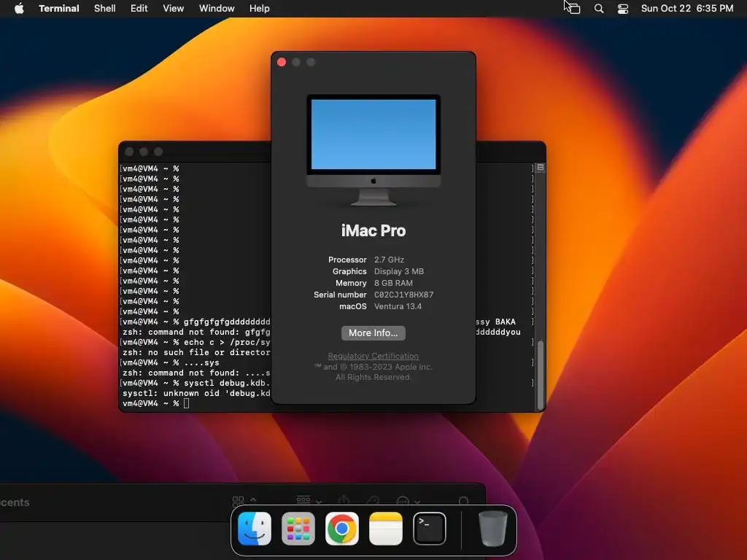Screen dimensions: 747x560
Task: Click 'sysctl: unknown oid' line in Terminal
Action: pyautogui.click(x=196, y=393)
